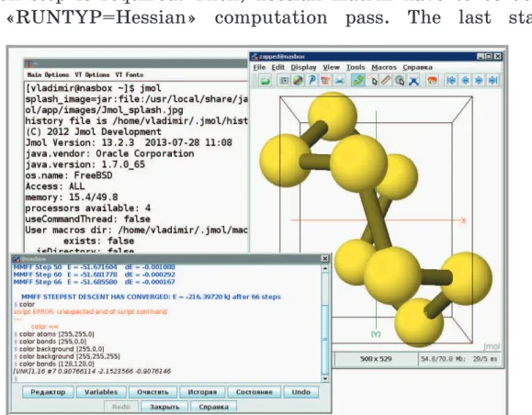Open Main Options in the terminal window
This screenshot has height=415, width=532.
[48, 74]
